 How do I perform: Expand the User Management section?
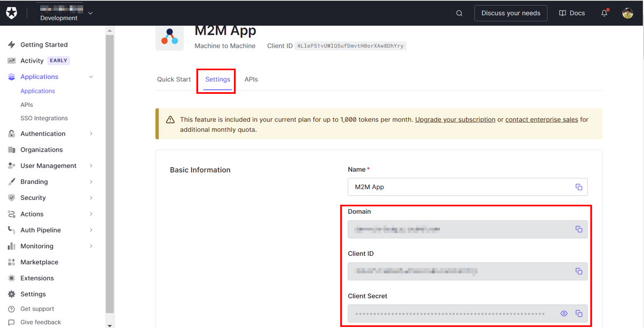pos(48,166)
